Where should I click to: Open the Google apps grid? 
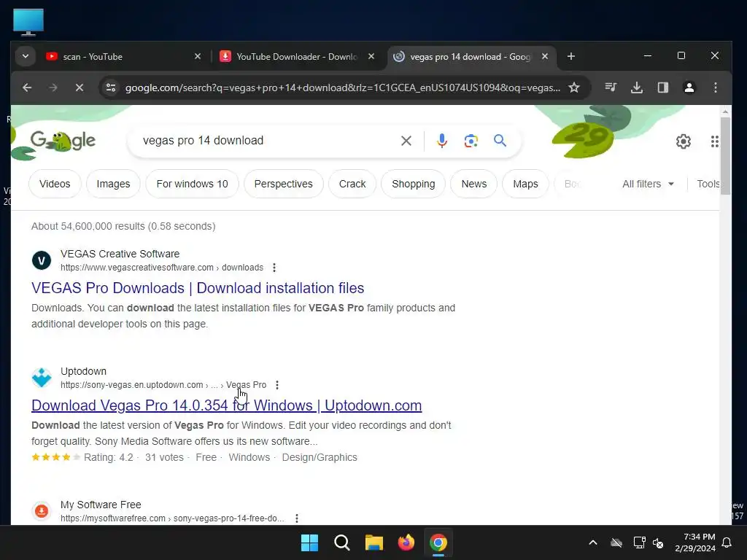click(714, 141)
